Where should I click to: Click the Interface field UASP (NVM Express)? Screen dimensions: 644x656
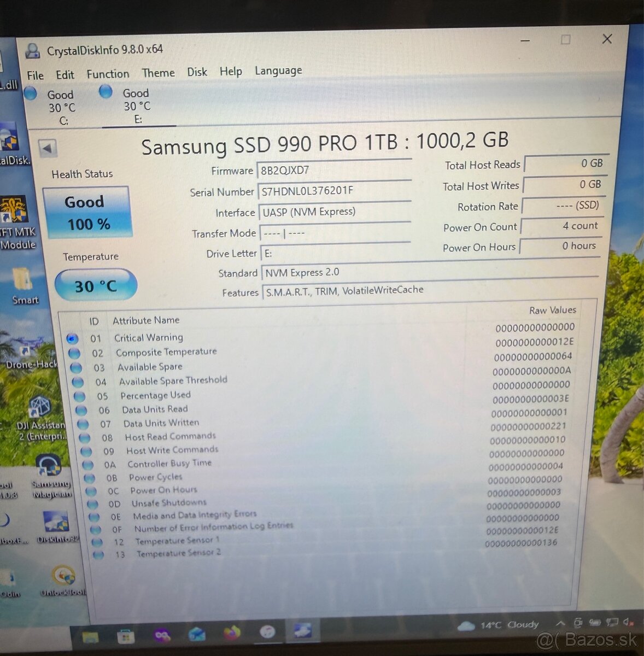(335, 212)
